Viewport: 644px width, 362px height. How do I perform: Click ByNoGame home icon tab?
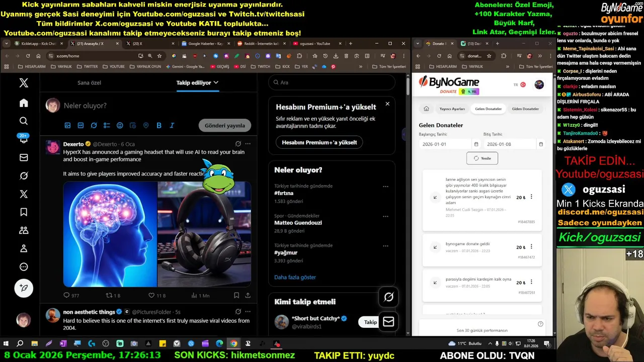(426, 109)
